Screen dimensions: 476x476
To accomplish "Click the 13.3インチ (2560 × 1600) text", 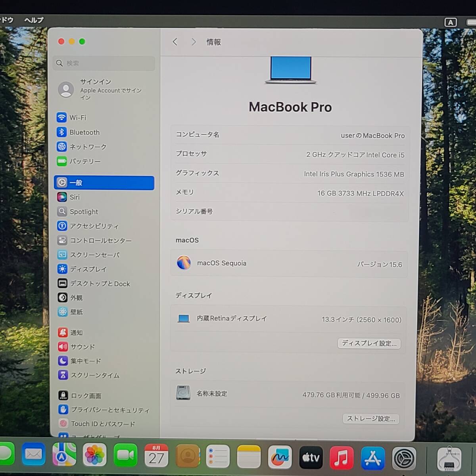I will pos(362,320).
